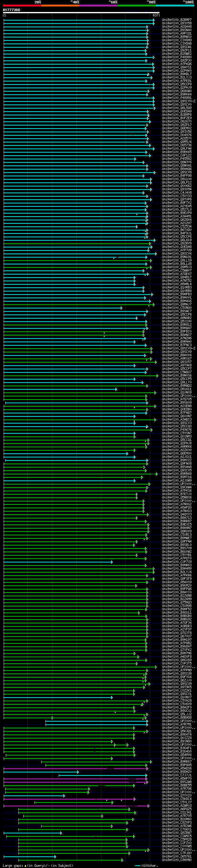Open entry UniRef100_Q5CCQ1

click(x=176, y=440)
